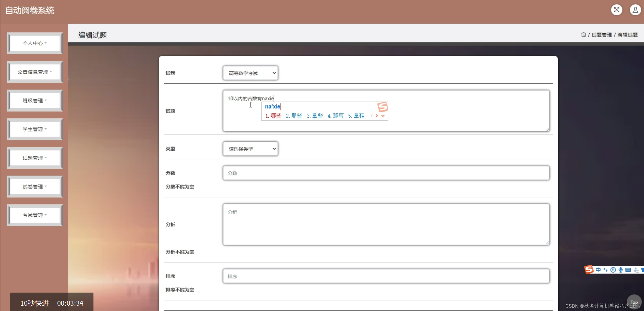Click the fullscreen toggle icon in header

(616, 10)
